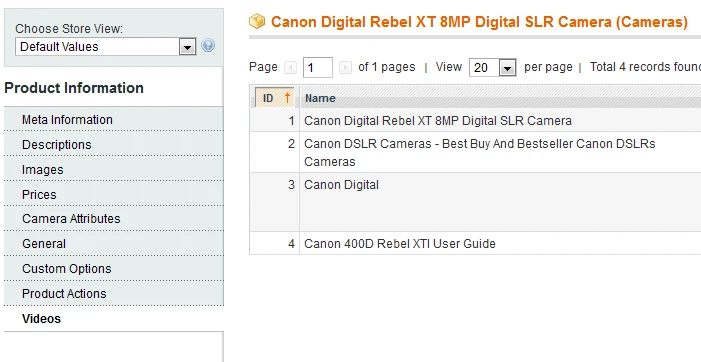Go to next page arrow
701x362 pixels.
tap(345, 67)
